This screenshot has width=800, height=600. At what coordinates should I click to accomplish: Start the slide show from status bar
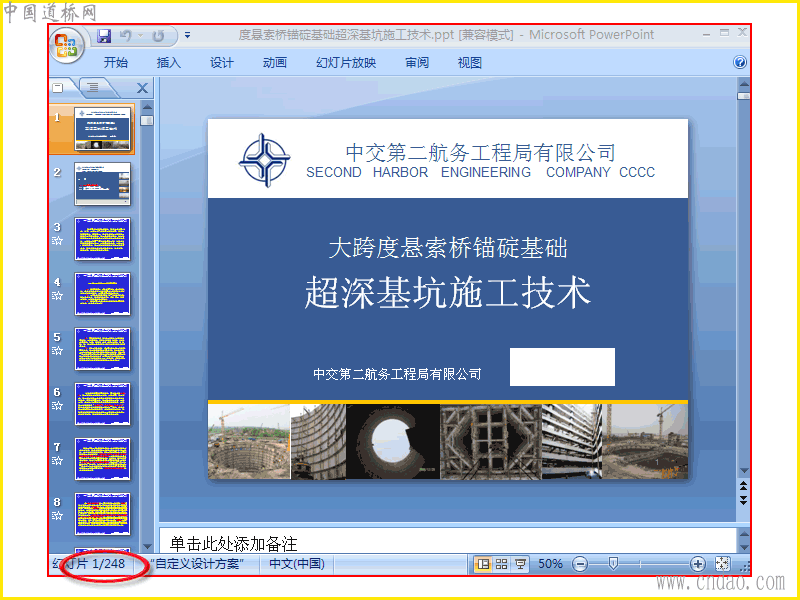(520, 564)
